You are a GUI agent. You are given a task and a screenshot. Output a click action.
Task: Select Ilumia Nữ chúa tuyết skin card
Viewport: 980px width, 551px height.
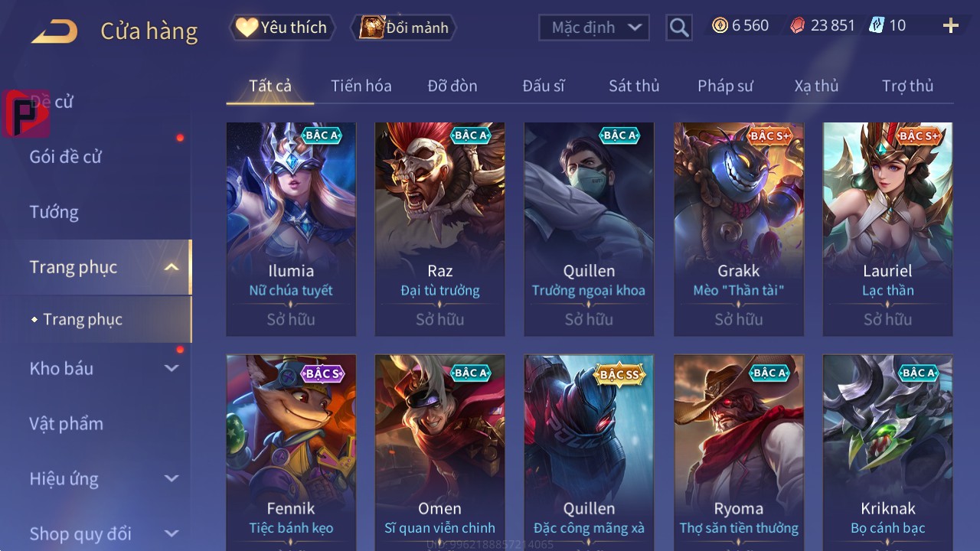click(x=291, y=229)
